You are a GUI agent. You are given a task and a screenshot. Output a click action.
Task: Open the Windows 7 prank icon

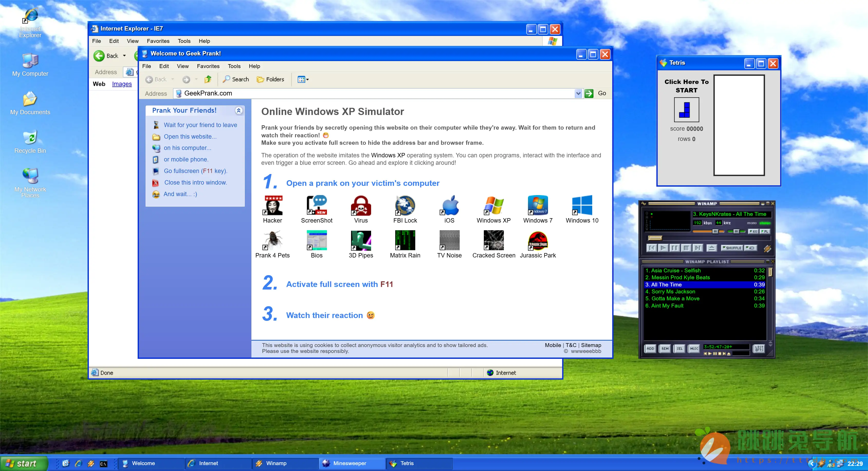[538, 209]
